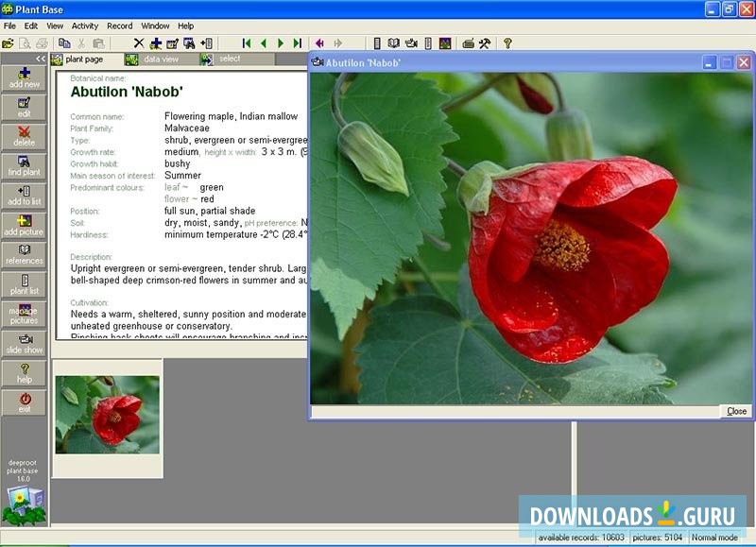Click the 'exit' sidebar button
Image resolution: width=756 pixels, height=547 pixels.
(25, 402)
